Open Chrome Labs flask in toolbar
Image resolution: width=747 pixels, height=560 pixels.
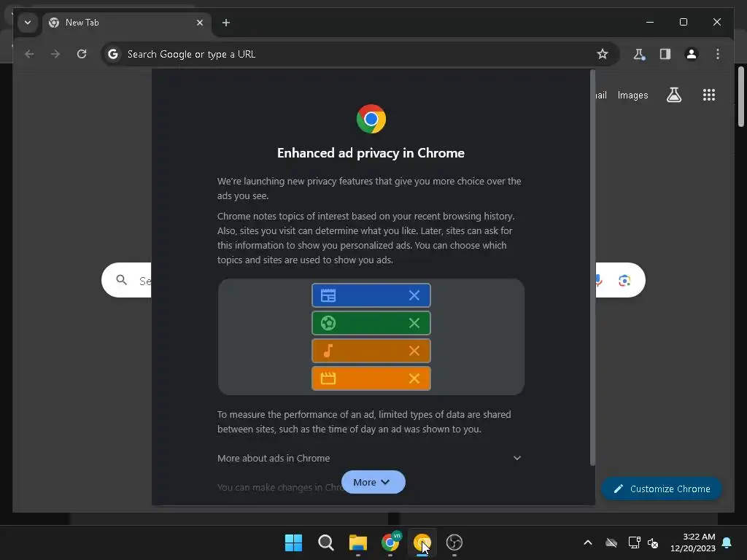[x=639, y=54]
